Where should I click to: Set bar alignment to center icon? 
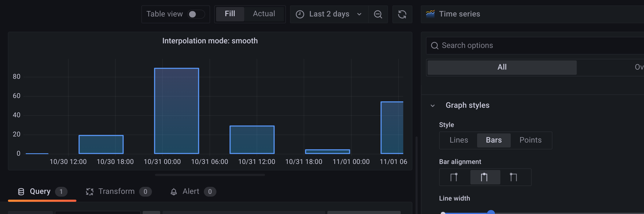tap(485, 177)
